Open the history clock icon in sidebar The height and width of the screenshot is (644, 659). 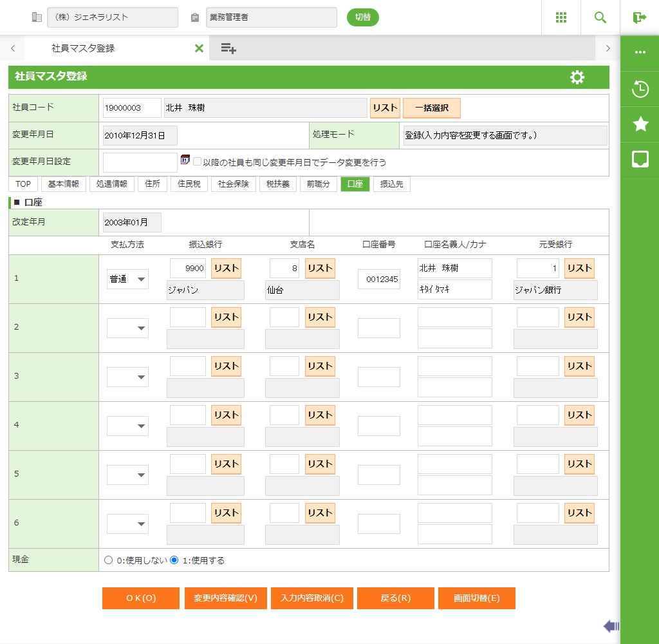tap(640, 89)
